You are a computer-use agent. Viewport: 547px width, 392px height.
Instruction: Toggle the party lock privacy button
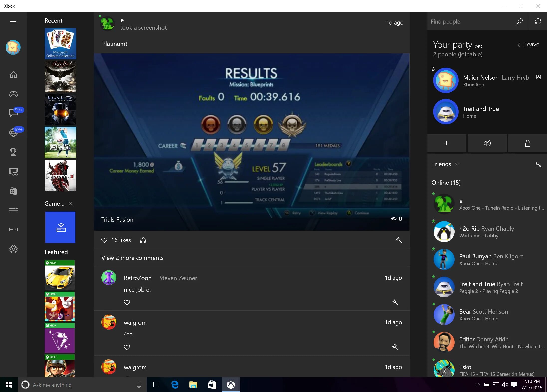527,143
